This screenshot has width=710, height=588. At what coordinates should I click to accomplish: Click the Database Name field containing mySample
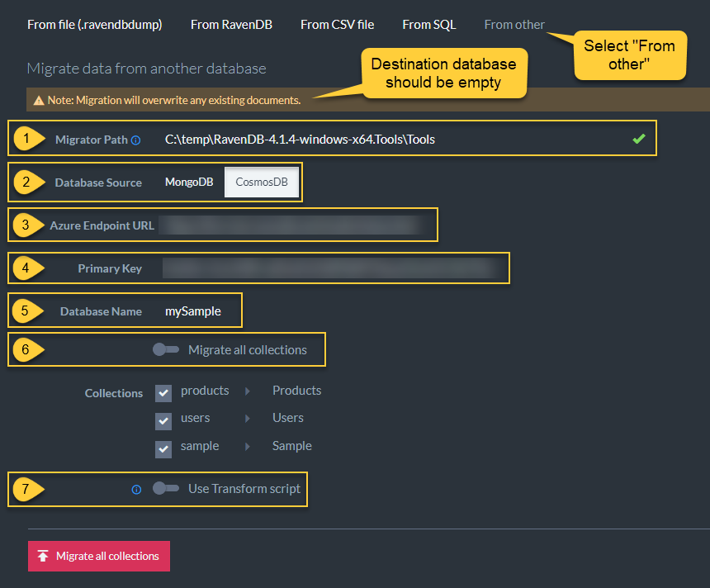click(193, 311)
